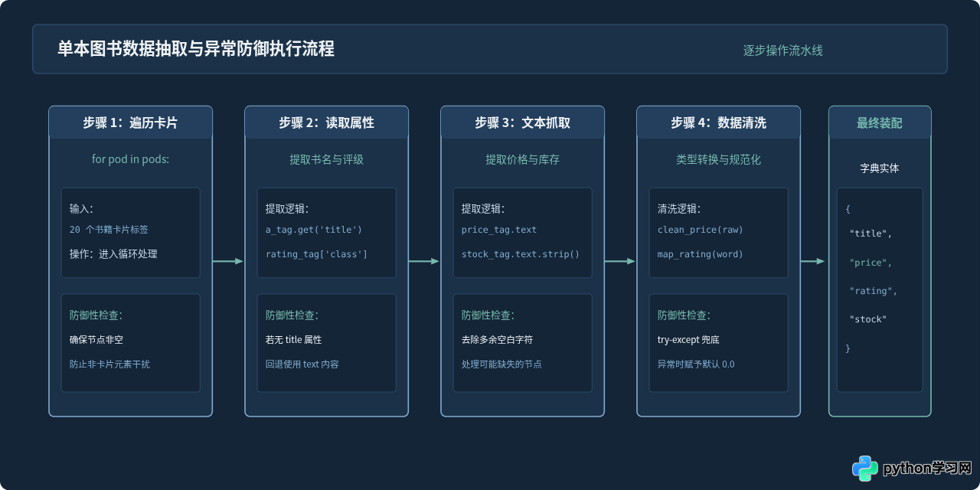Click the label 字典实体

880,168
